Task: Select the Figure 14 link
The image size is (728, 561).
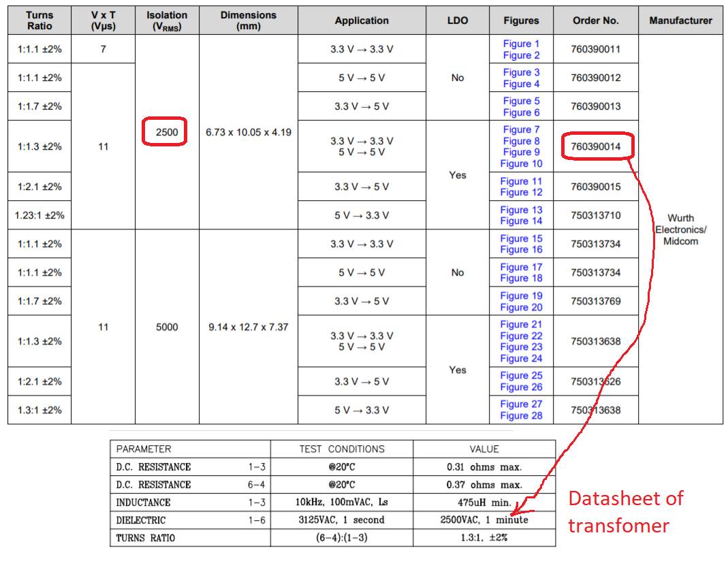Action: pyautogui.click(x=521, y=221)
